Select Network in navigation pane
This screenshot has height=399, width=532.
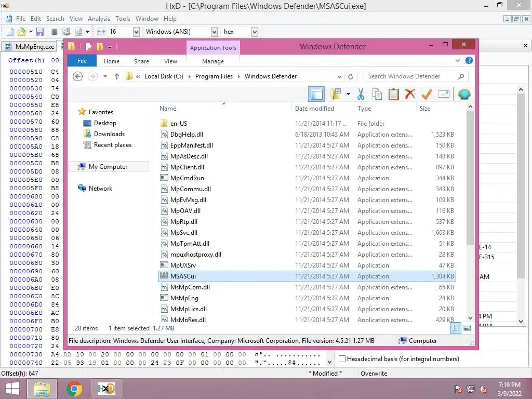click(x=100, y=188)
